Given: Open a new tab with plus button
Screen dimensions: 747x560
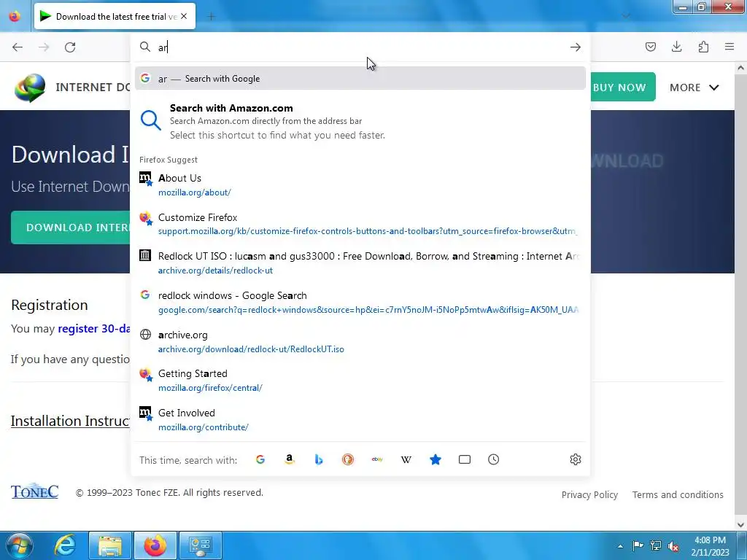Looking at the screenshot, I should point(211,17).
